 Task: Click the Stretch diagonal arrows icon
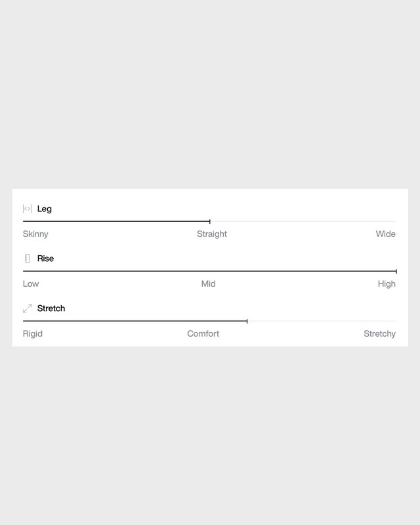(x=28, y=308)
